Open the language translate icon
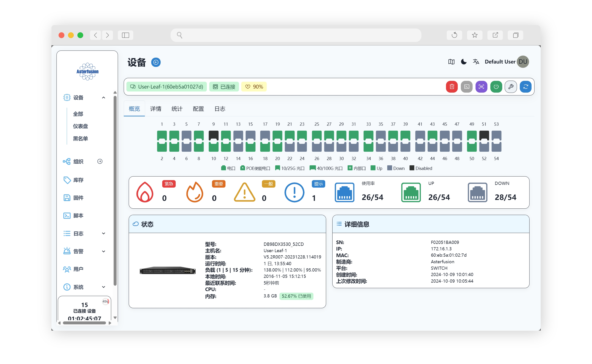Viewport: 592px width, 364px height. 476,62
